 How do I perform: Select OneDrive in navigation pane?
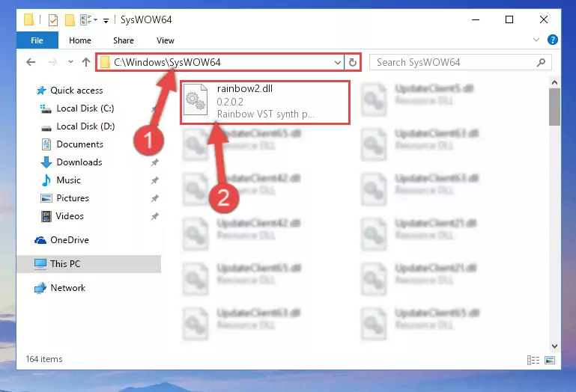coord(70,240)
